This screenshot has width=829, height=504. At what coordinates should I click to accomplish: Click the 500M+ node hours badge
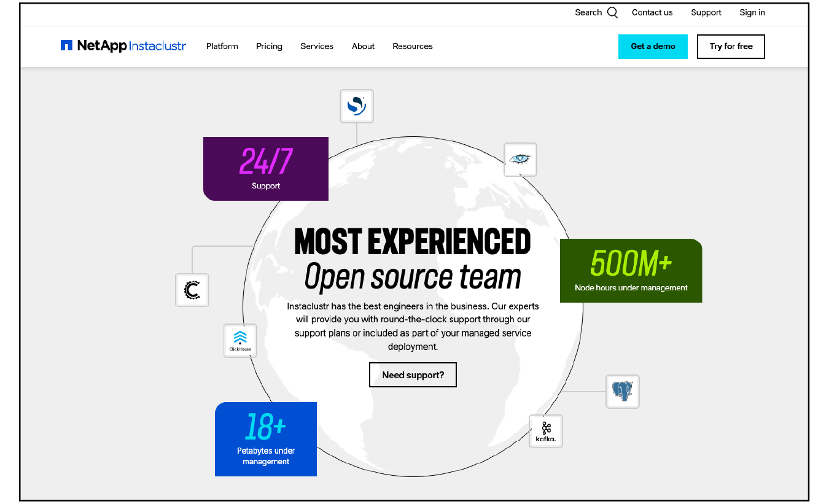631,270
